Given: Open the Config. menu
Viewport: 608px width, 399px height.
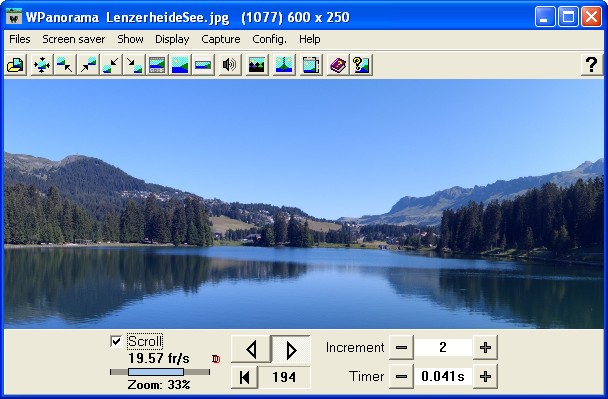Looking at the screenshot, I should tap(269, 39).
